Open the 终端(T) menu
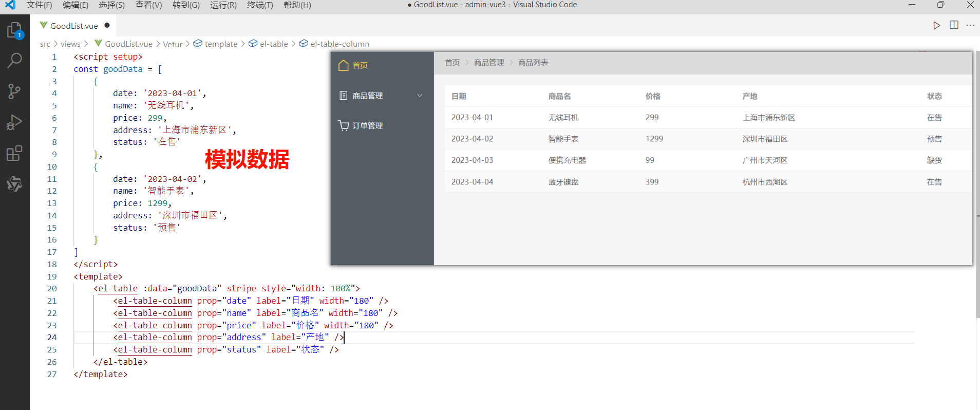Screen dimensions: 980x410 click(260, 5)
